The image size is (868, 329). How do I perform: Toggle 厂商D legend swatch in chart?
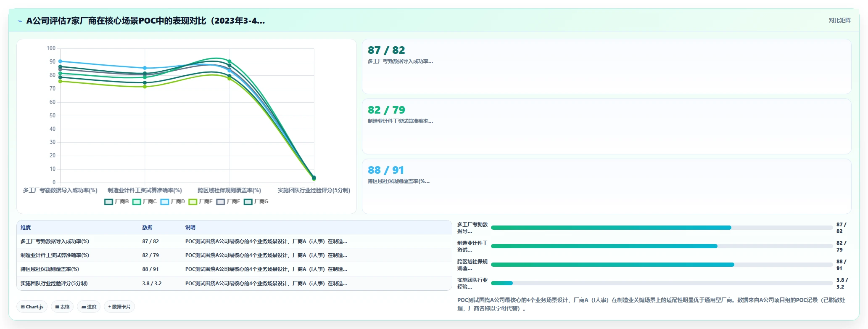[165, 202]
